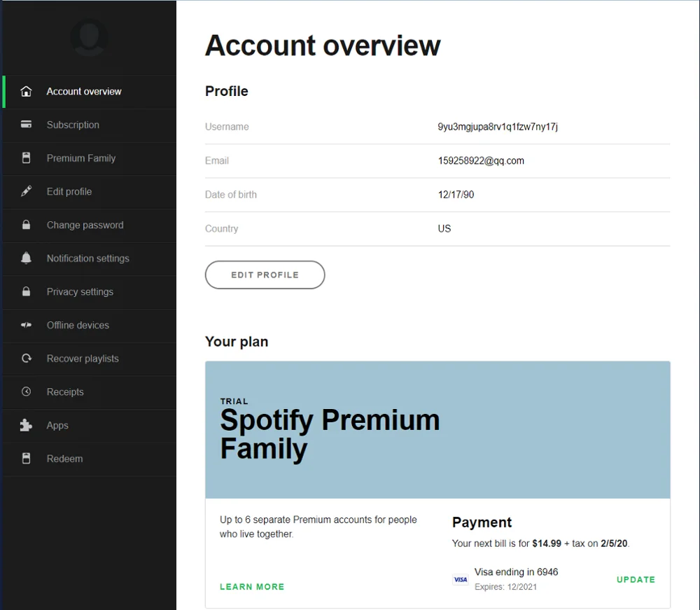Click UPDATE for the payment method
Screen dimensions: 700x610
click(636, 580)
